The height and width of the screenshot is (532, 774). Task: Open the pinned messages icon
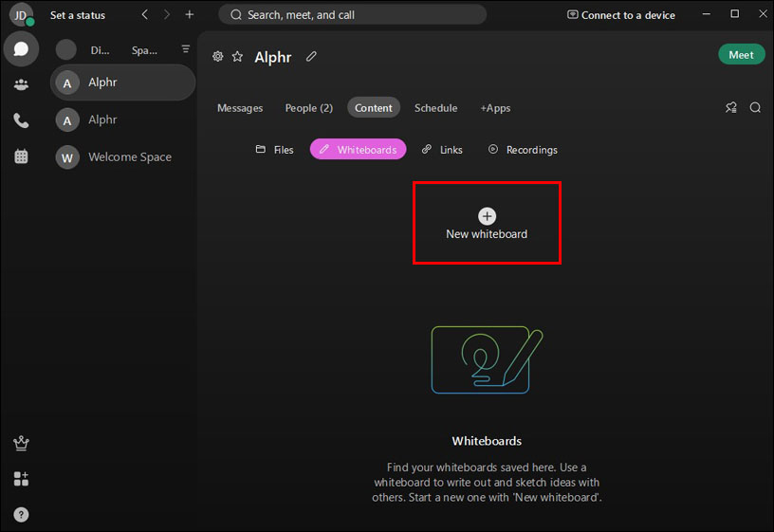[731, 107]
